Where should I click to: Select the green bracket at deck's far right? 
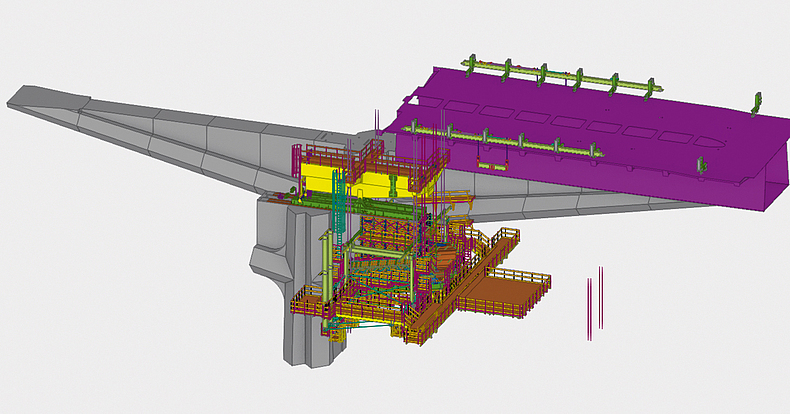pos(757,101)
